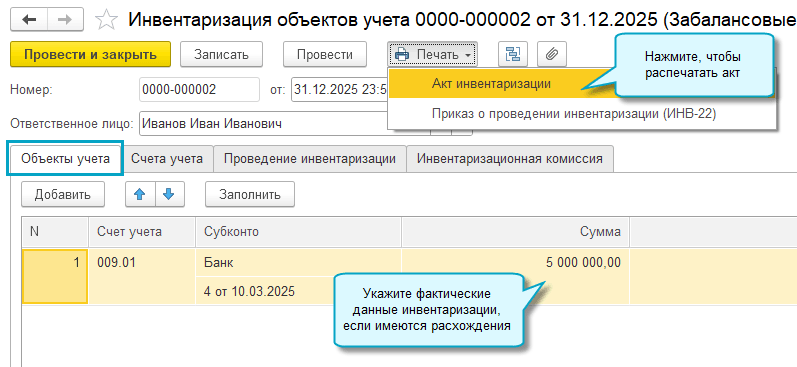Select Акт инвентаризации print option
This screenshot has height=367, width=797.
(491, 83)
